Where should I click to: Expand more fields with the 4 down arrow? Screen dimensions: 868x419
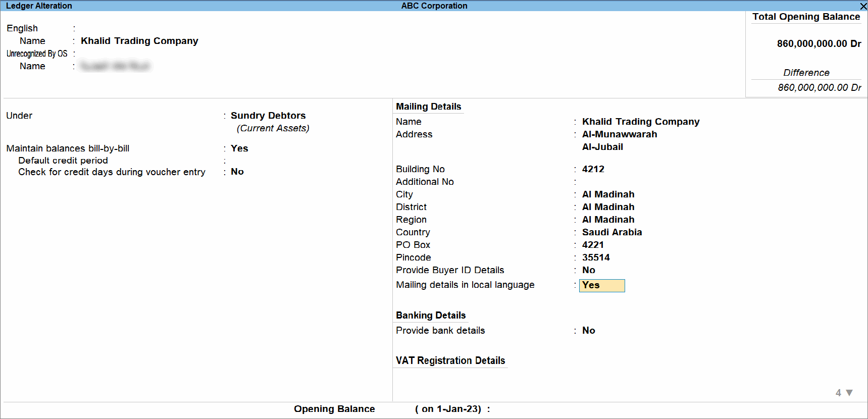pyautogui.click(x=844, y=393)
